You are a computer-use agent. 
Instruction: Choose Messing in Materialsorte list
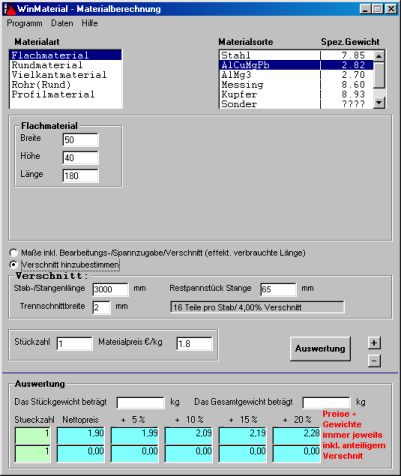click(x=296, y=85)
